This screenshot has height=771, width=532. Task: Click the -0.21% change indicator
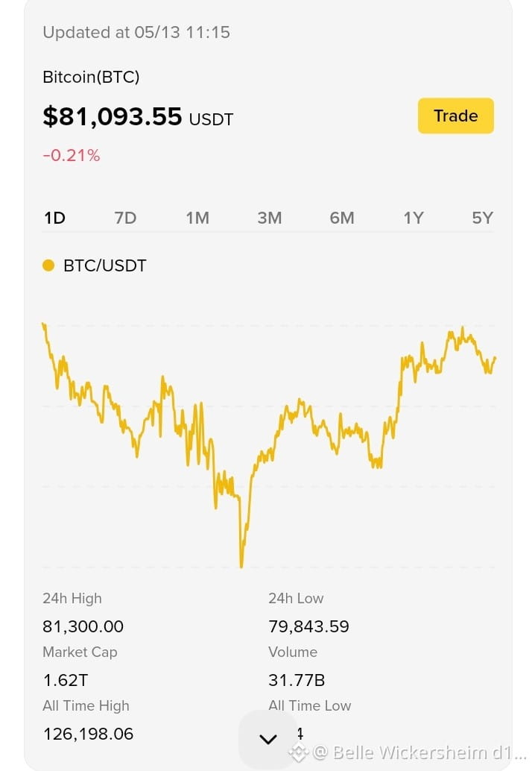(x=72, y=155)
